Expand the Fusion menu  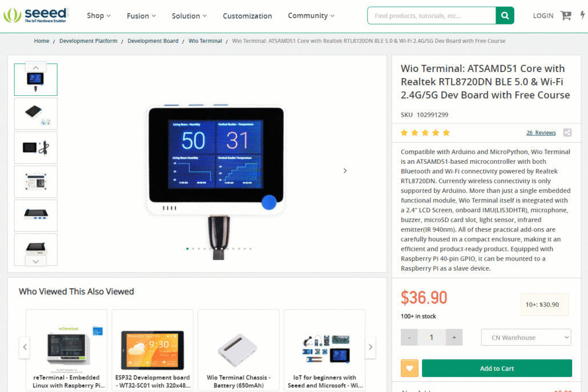pos(141,16)
